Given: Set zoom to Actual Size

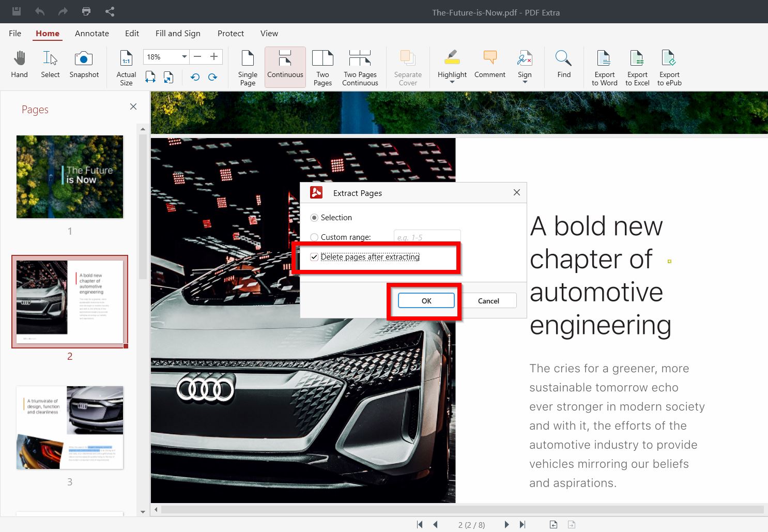Looking at the screenshot, I should pyautogui.click(x=126, y=68).
